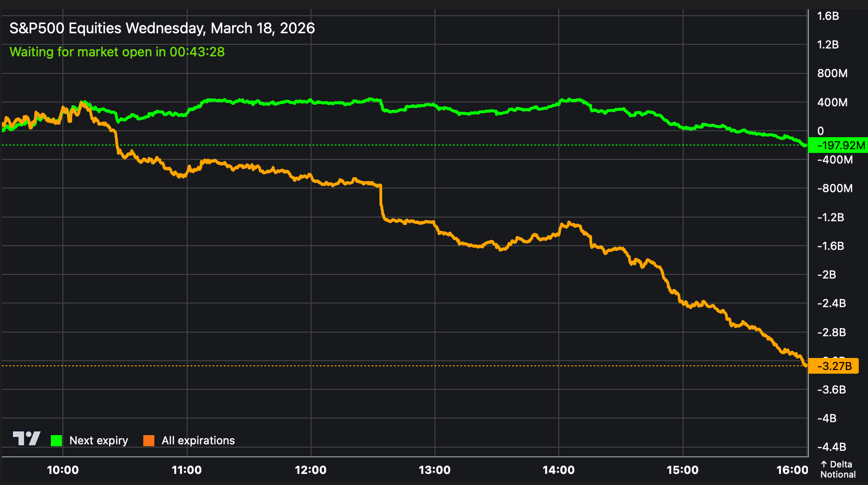Click the -1.6B y-axis label
Image resolution: width=868 pixels, height=485 pixels.
(x=831, y=246)
